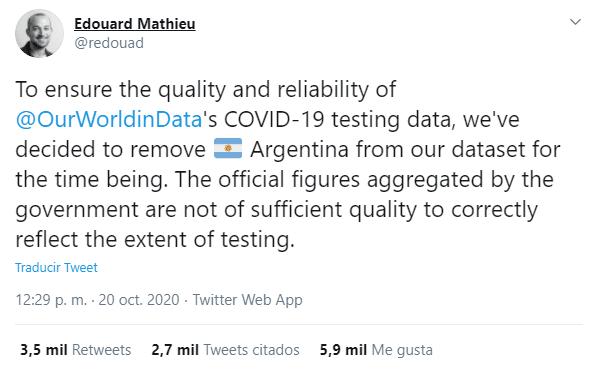Click the 'Tweets citados' label text
The image size is (598, 371).
point(251,350)
